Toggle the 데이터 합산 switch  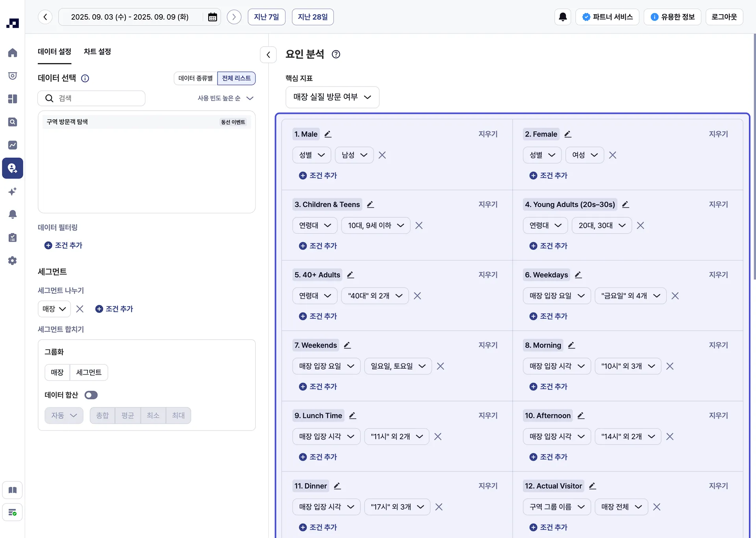tap(91, 395)
